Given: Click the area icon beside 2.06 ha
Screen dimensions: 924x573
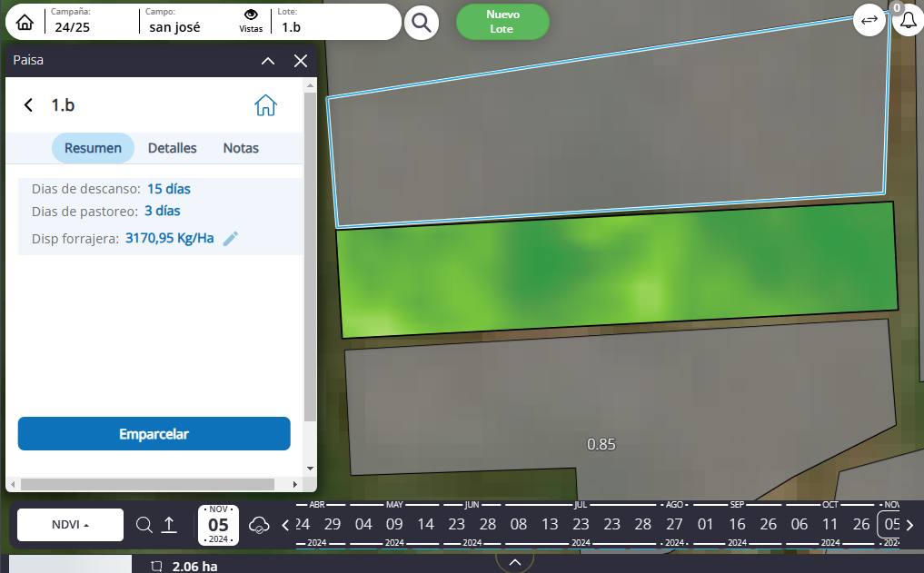Looking at the screenshot, I should pos(157,567).
